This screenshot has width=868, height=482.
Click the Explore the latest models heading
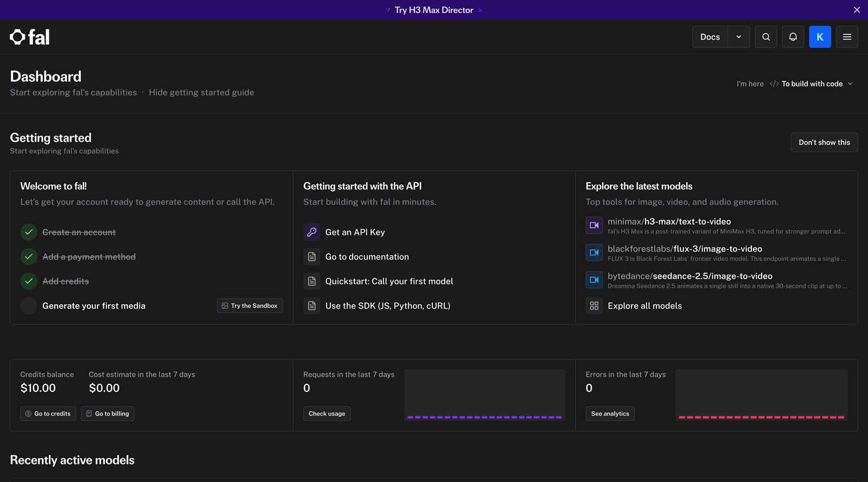coord(639,186)
